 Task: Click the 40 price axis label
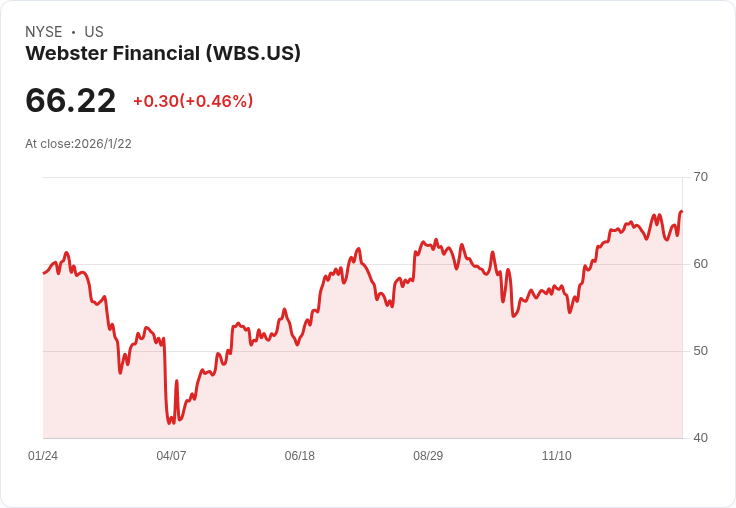[700, 438]
